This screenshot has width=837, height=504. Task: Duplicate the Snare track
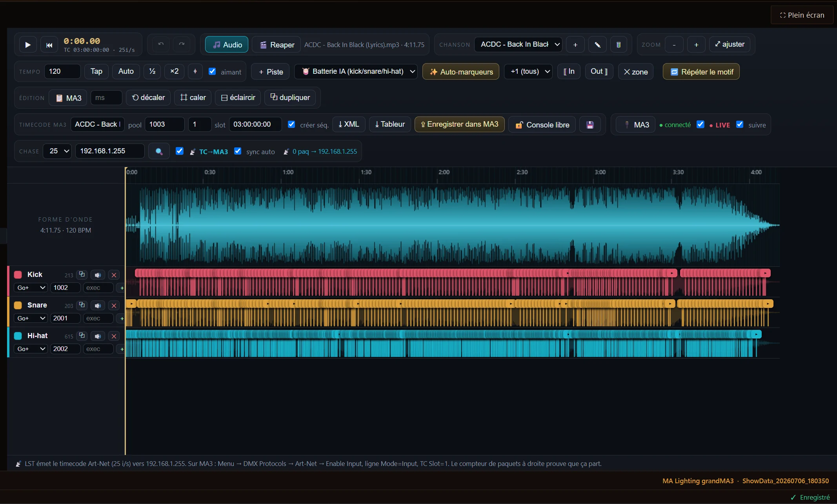tap(82, 305)
